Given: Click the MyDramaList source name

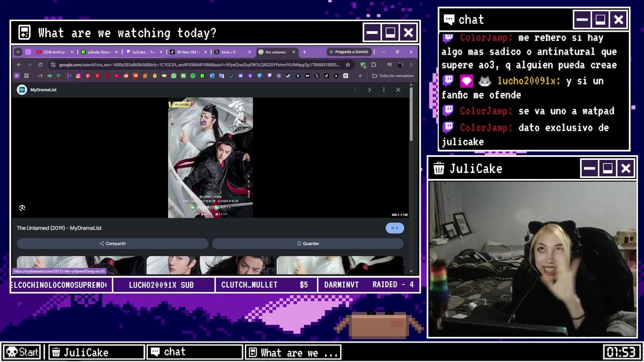Looking at the screenshot, I should click(43, 90).
